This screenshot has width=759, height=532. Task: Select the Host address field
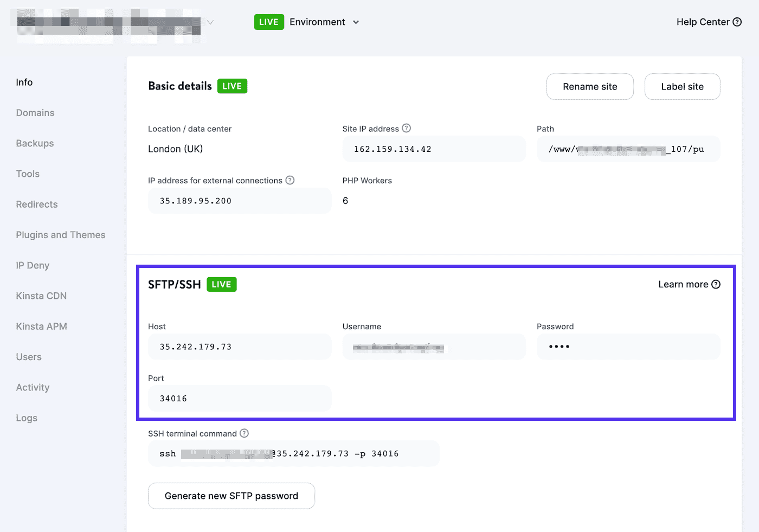click(240, 347)
